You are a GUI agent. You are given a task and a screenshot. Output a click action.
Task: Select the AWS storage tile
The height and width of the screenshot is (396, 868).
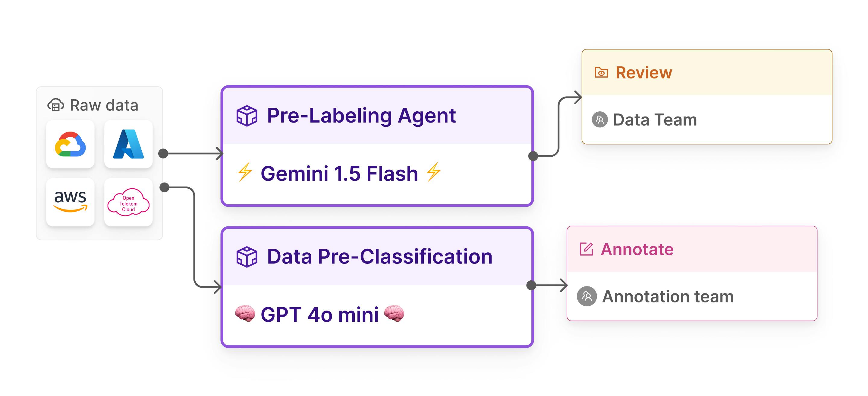70,202
